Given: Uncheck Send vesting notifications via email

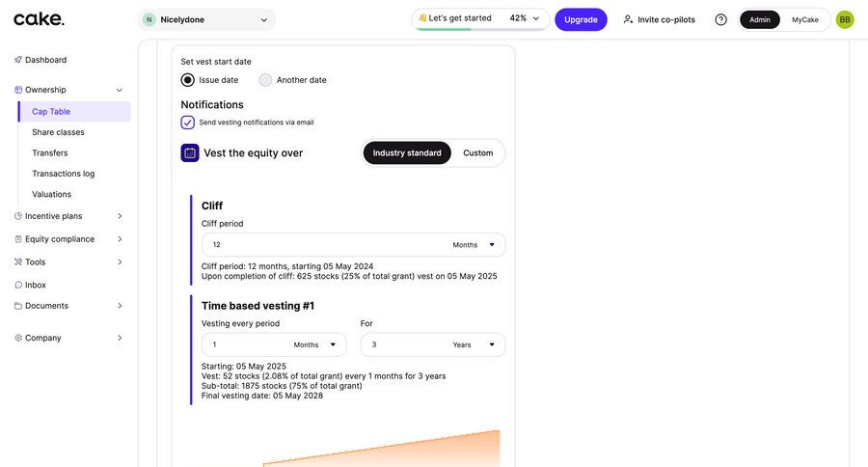Looking at the screenshot, I should tap(188, 123).
